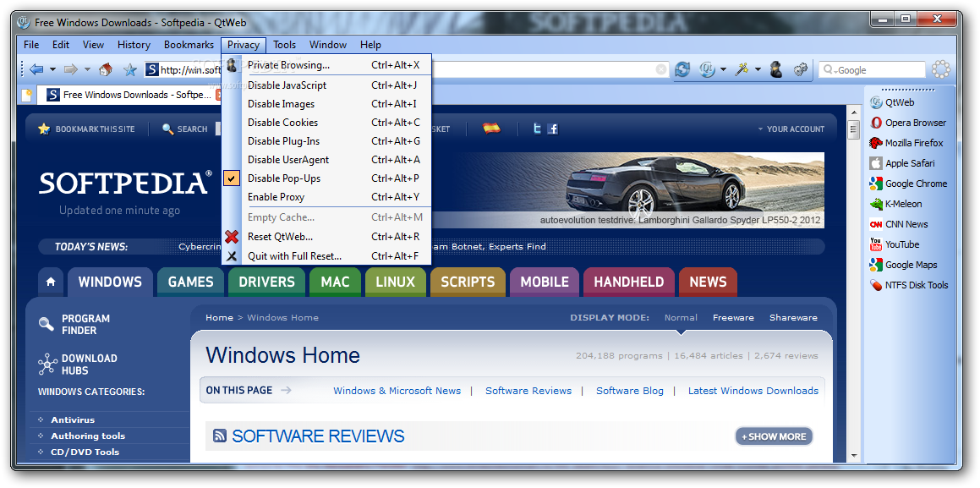Open YouTube sidebar bookmark
Viewport: 980px width, 488px height.
[x=895, y=244]
